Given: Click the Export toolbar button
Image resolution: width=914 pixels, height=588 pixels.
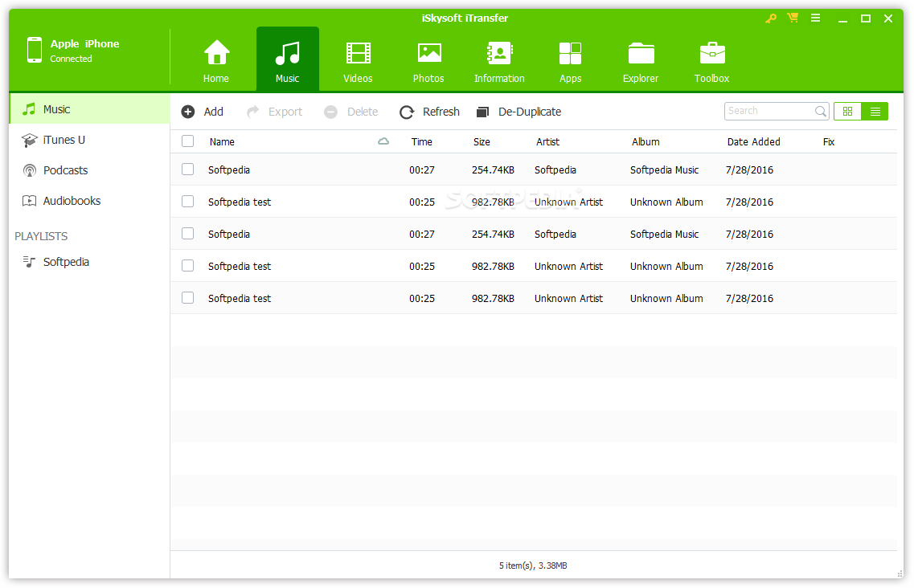Looking at the screenshot, I should [275, 112].
